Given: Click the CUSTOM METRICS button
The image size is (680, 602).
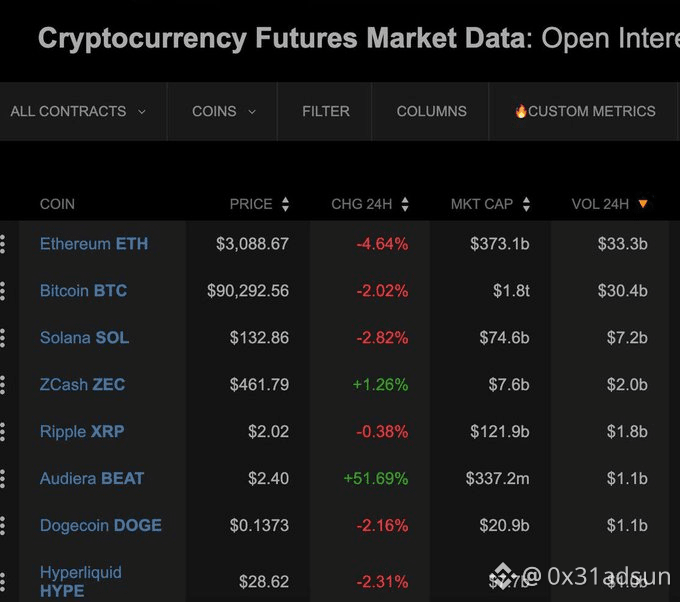Looking at the screenshot, I should point(584,111).
